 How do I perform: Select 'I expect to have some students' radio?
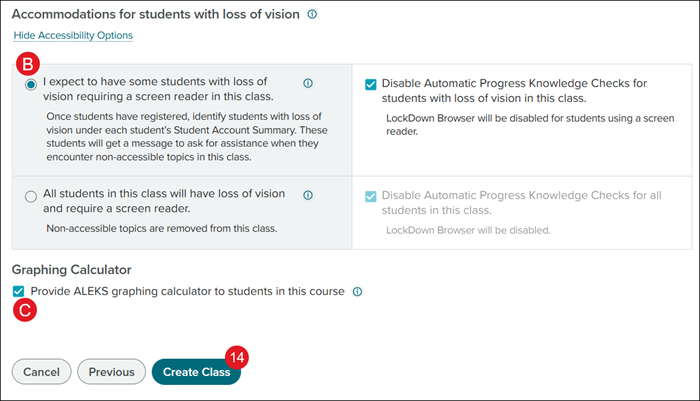tap(32, 85)
